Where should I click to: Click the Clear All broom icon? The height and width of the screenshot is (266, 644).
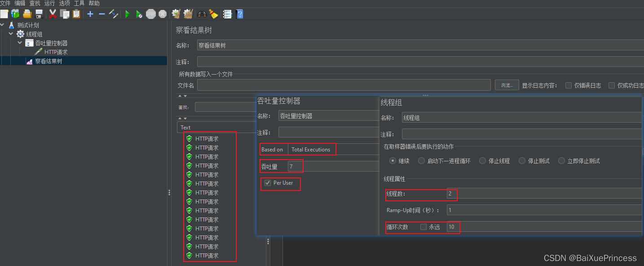coord(188,14)
